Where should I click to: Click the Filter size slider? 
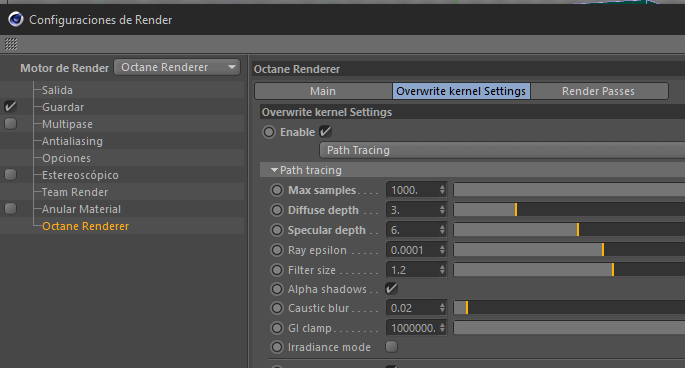[x=569, y=270]
